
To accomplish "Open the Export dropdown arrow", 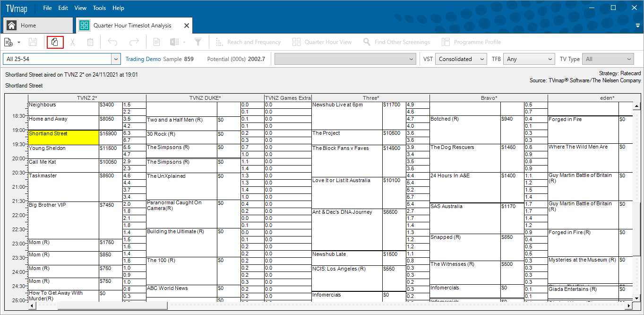I will pos(184,42).
